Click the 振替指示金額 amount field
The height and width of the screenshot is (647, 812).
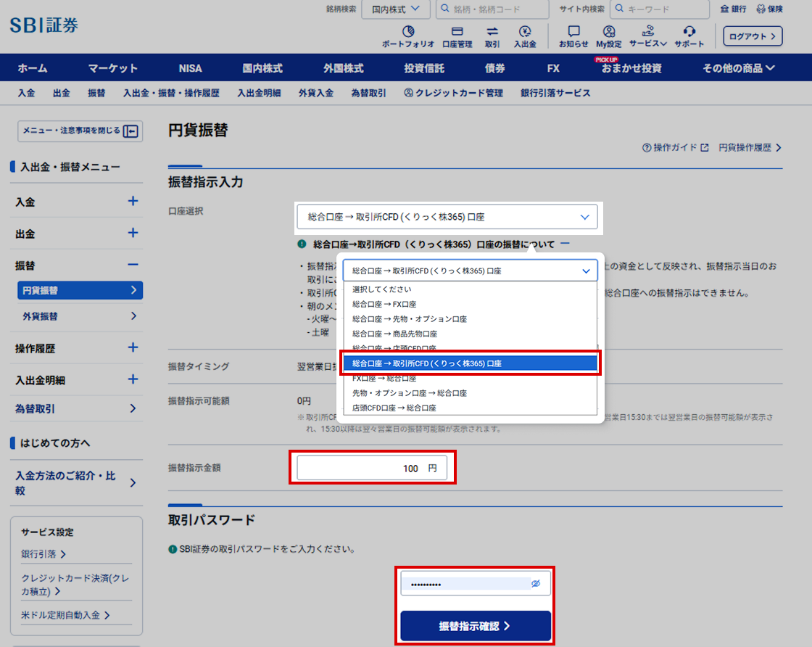click(372, 469)
